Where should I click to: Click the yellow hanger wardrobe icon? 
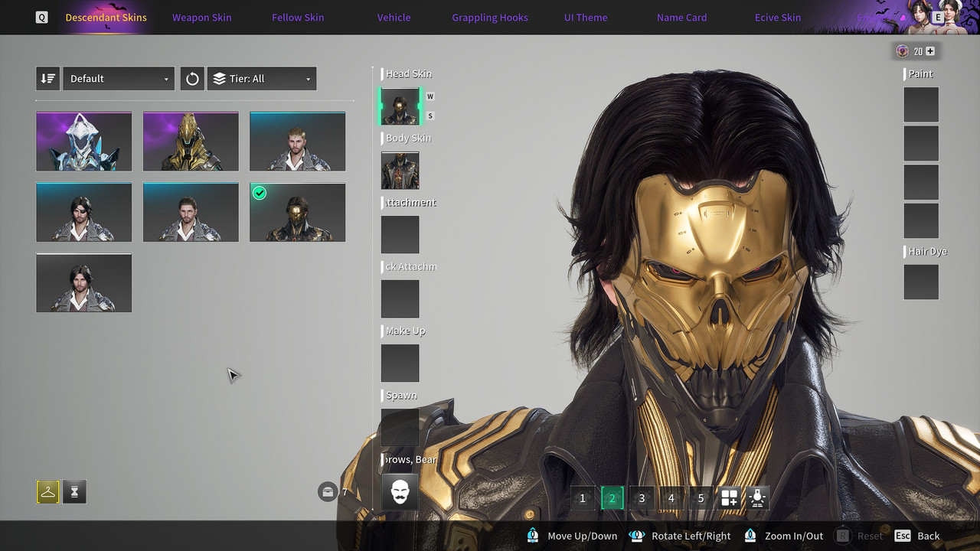[x=47, y=491]
